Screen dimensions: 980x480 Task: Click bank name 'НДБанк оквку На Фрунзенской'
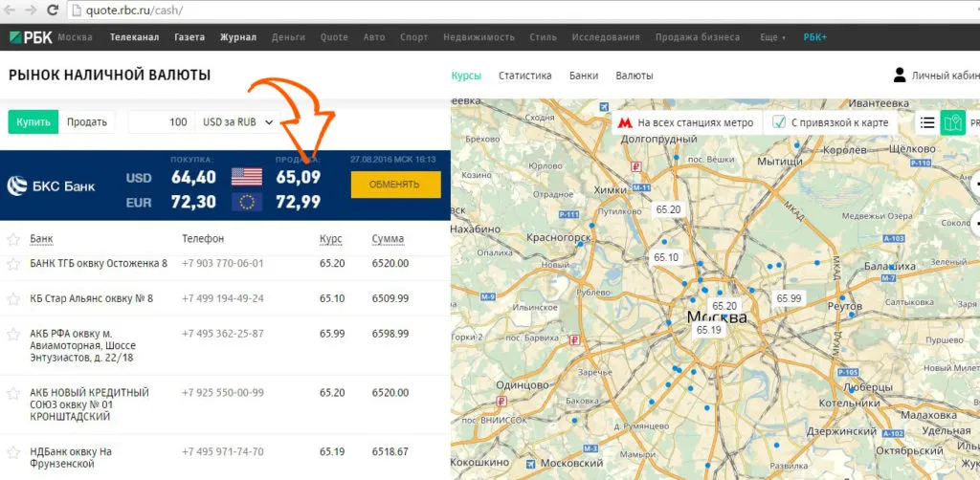pos(71,457)
